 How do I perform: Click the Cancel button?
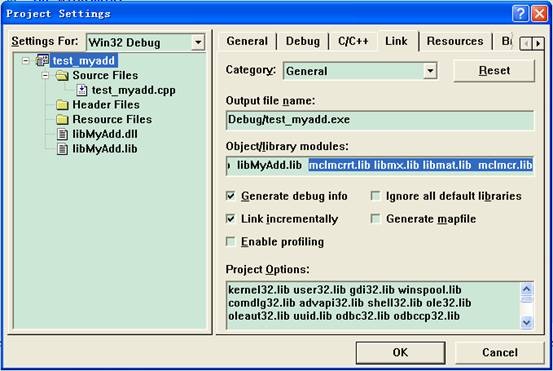click(x=500, y=352)
